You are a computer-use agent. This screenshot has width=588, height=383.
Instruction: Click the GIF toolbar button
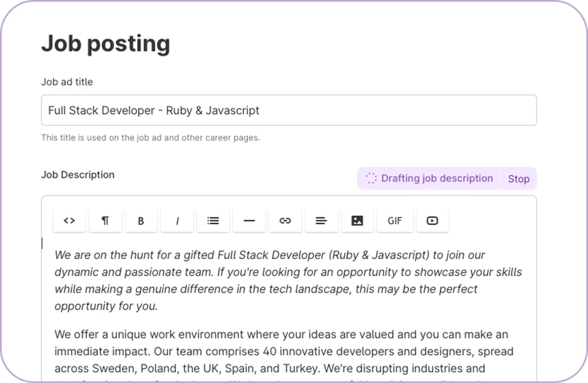click(394, 221)
